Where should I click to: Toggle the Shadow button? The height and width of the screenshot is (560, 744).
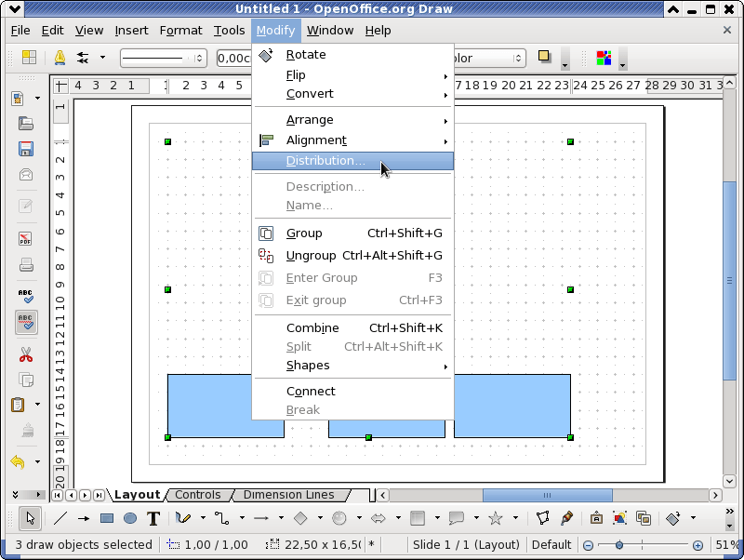544,57
